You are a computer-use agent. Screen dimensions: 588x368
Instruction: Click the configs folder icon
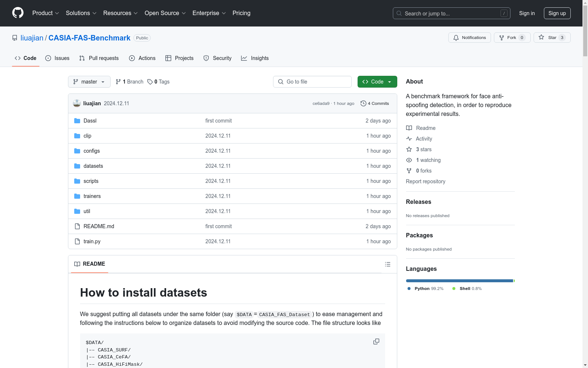tap(77, 151)
